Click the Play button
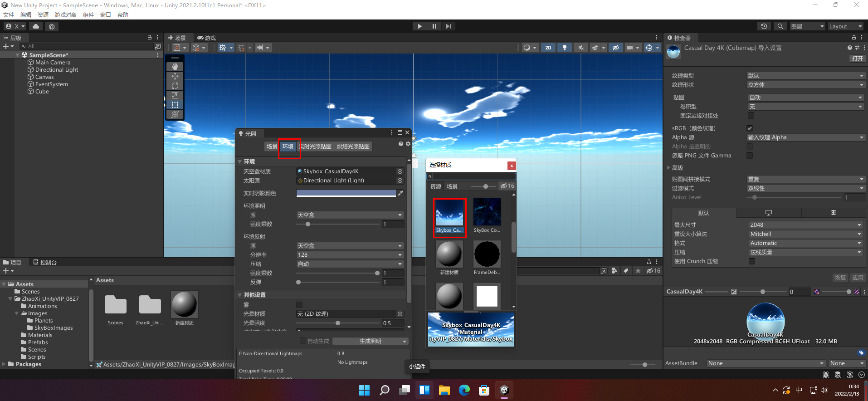The height and width of the screenshot is (401, 868). point(419,26)
